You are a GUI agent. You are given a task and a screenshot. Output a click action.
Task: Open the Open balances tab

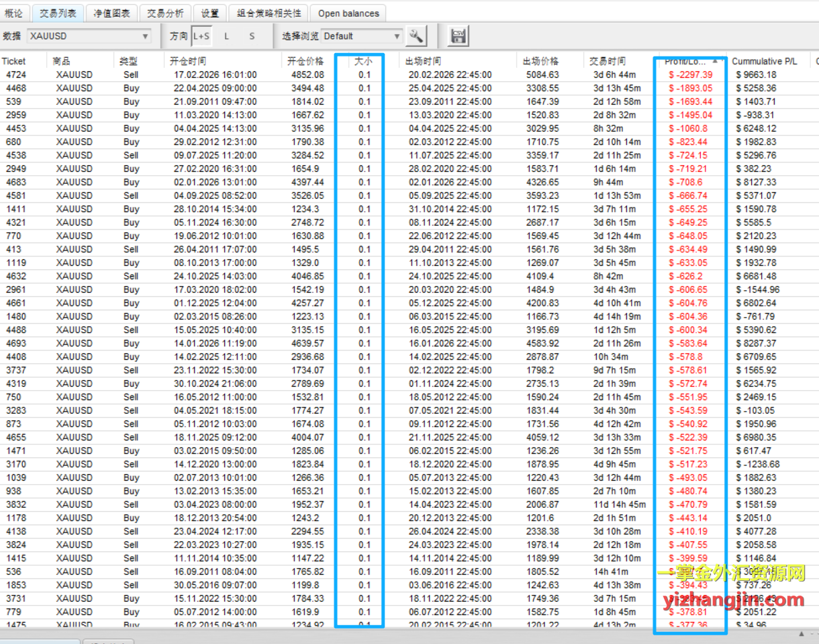pyautogui.click(x=348, y=13)
